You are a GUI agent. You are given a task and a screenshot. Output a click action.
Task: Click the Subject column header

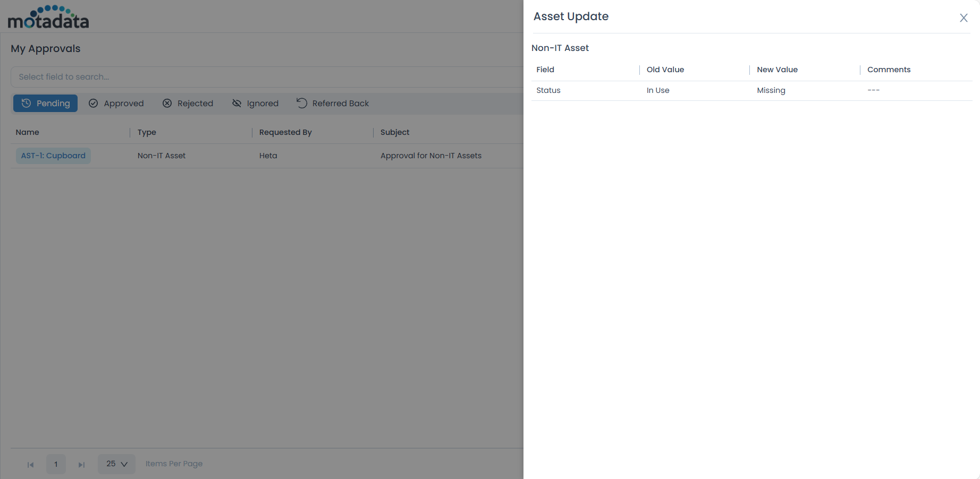coord(395,132)
